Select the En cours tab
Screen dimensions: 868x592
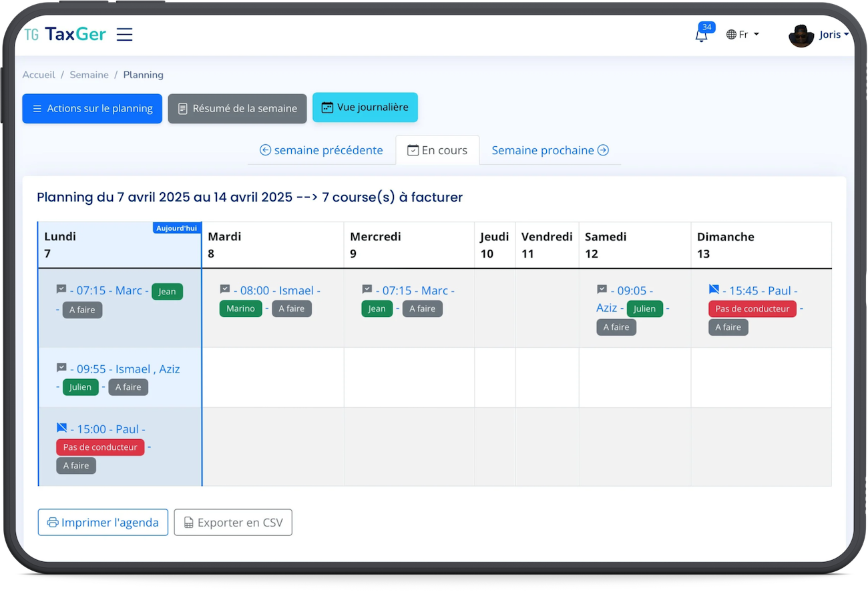coord(437,150)
